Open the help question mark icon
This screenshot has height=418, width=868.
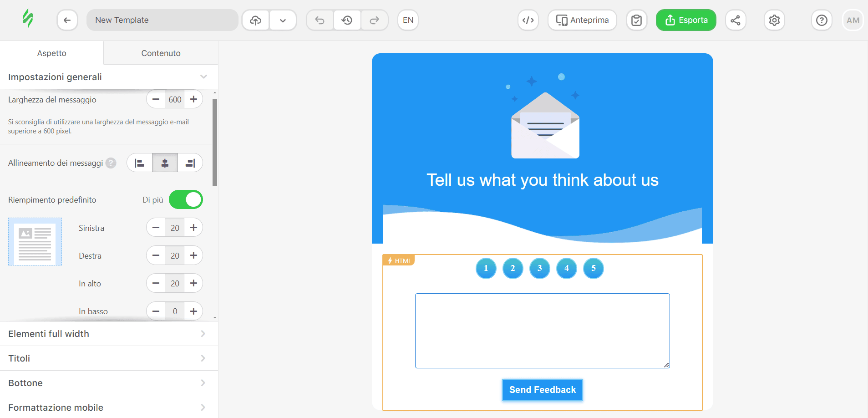click(821, 20)
